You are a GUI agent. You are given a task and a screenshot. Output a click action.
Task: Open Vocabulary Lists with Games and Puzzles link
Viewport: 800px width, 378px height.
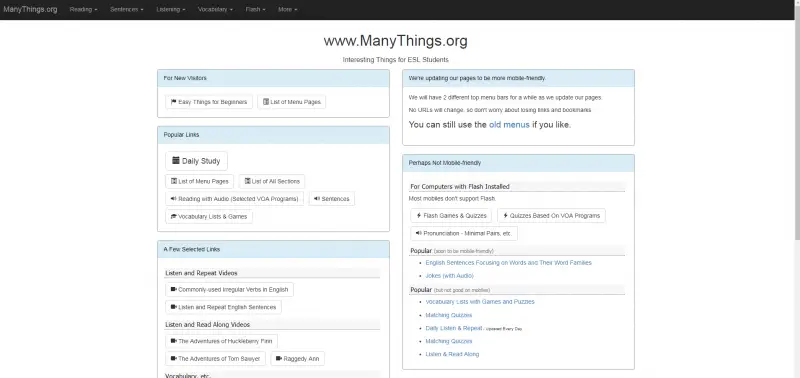480,301
